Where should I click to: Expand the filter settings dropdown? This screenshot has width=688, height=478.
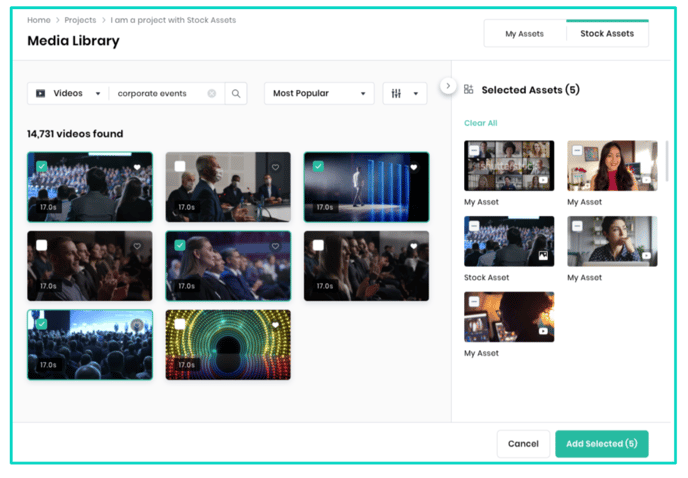(404, 93)
